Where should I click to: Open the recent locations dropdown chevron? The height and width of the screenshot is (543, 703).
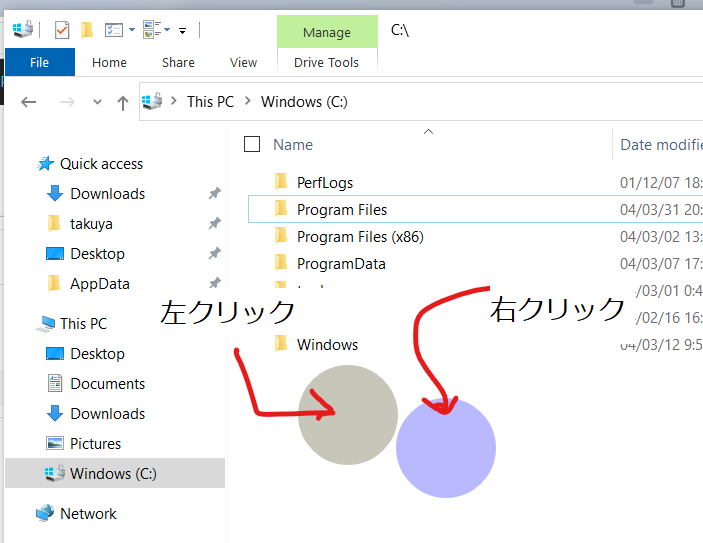tap(97, 102)
